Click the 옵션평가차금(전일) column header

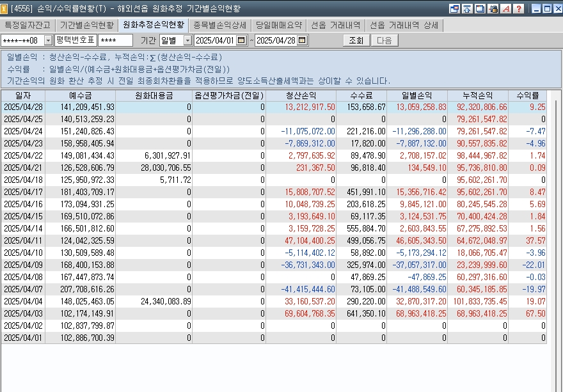[229, 95]
